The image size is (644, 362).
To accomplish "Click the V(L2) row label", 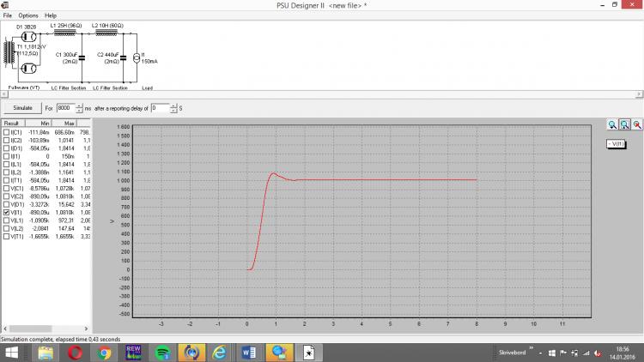I will (x=17, y=229).
